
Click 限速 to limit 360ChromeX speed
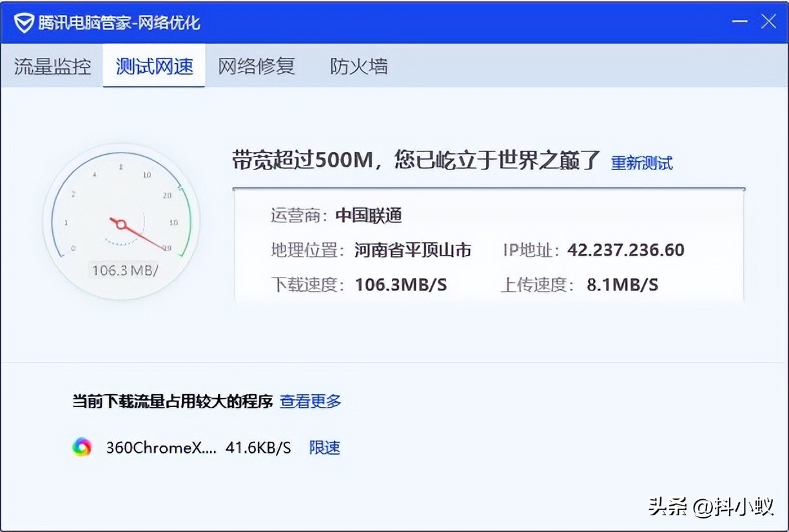point(324,448)
